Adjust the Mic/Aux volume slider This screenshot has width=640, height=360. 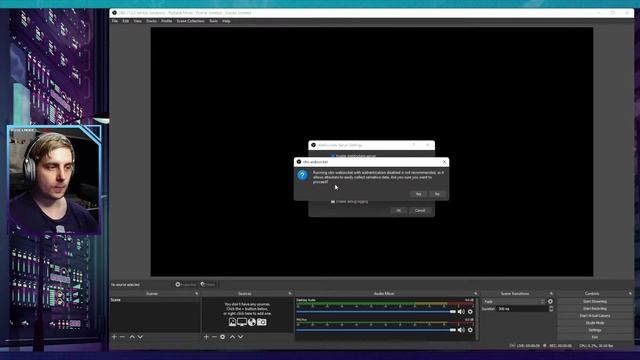[376, 330]
